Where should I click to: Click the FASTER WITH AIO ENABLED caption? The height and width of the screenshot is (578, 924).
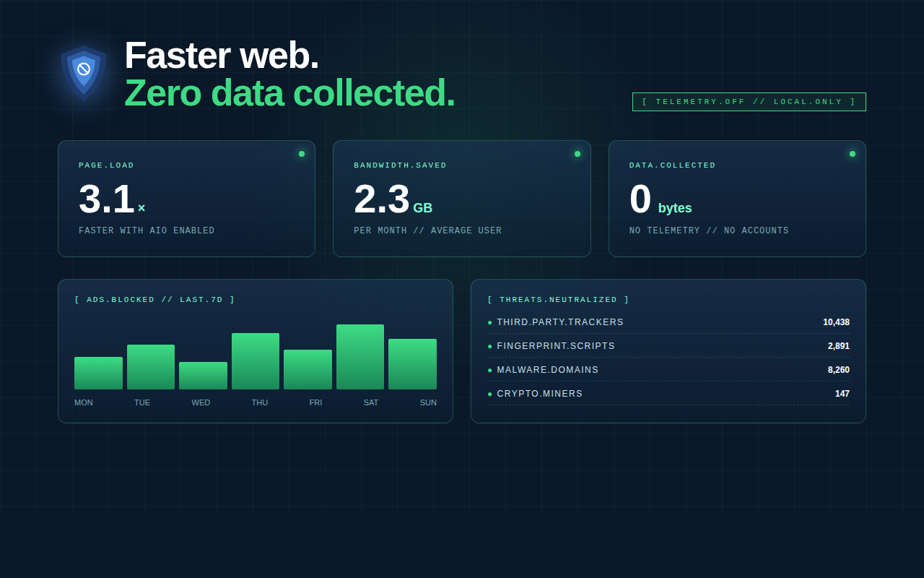pyautogui.click(x=147, y=231)
